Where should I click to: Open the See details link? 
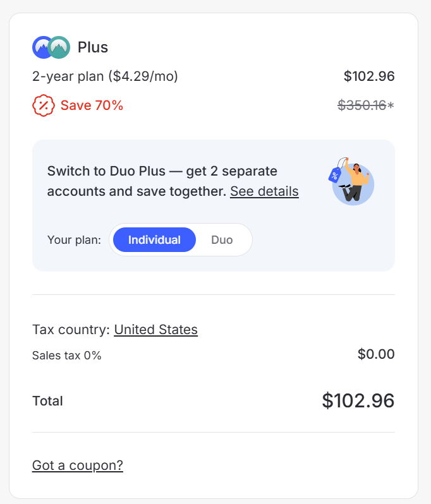(x=264, y=191)
